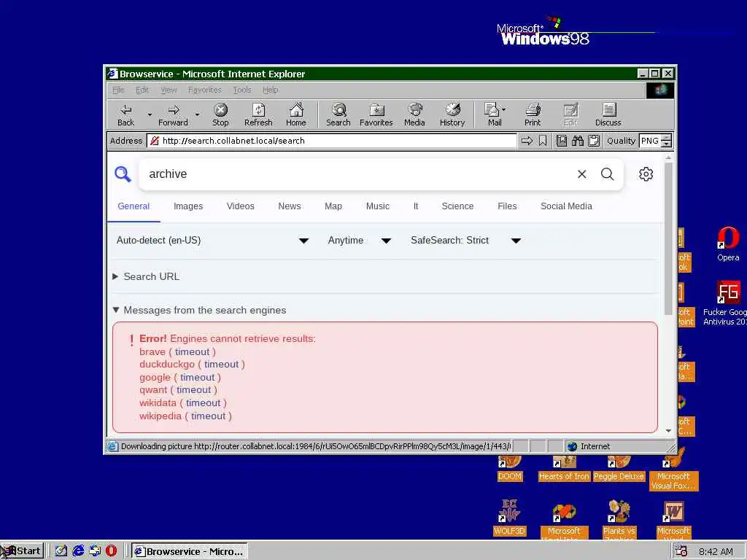Open the Back button history arrow
This screenshot has height=560, width=747.
[x=150, y=114]
